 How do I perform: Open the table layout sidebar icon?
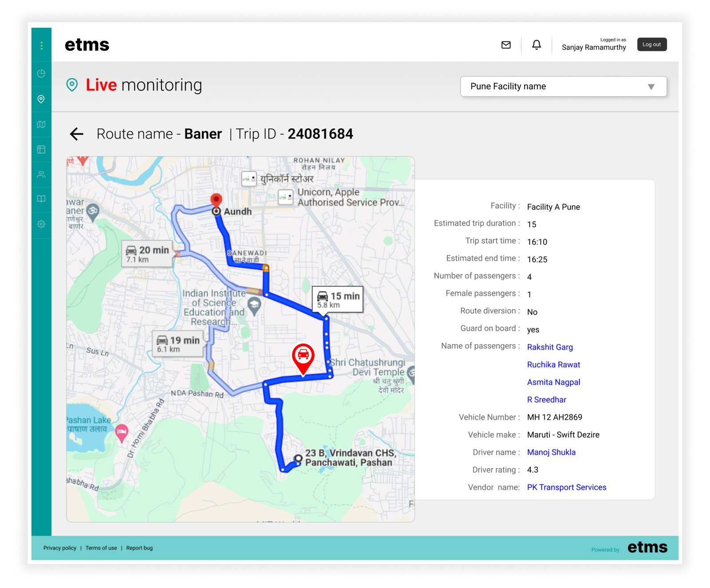pyautogui.click(x=41, y=149)
